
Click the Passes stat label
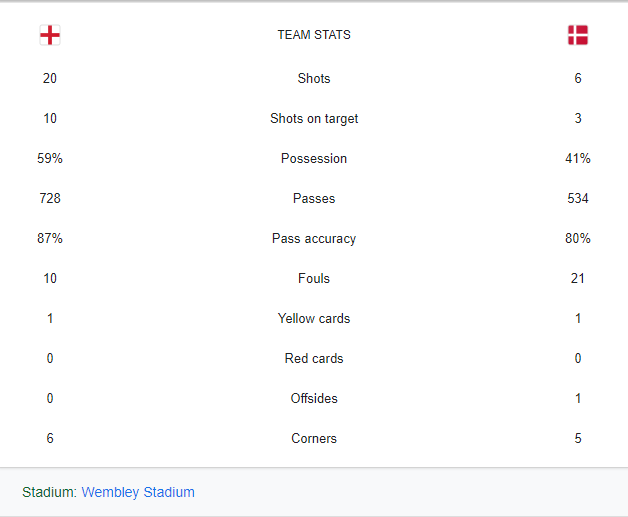coord(314,198)
